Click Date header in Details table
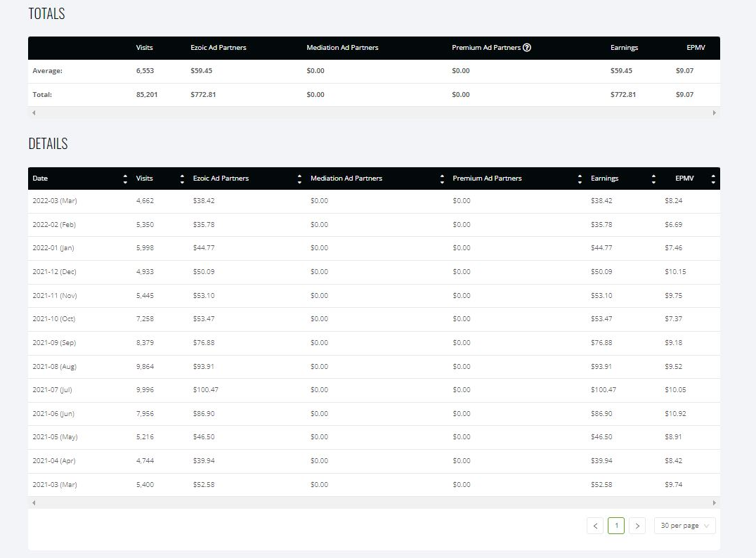This screenshot has width=756, height=558. pyautogui.click(x=40, y=179)
